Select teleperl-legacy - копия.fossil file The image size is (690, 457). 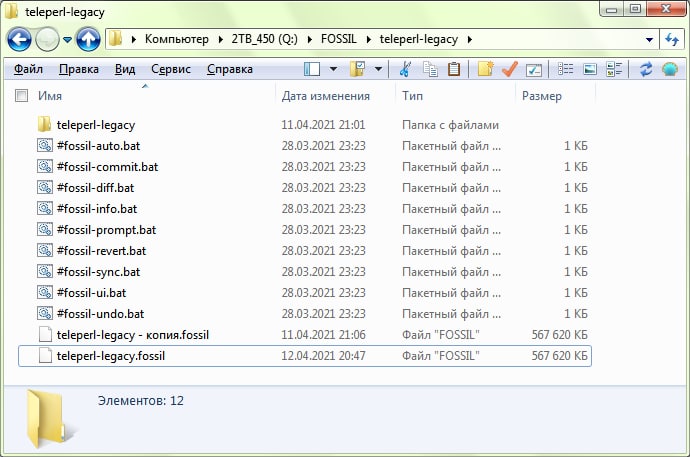pos(305,335)
